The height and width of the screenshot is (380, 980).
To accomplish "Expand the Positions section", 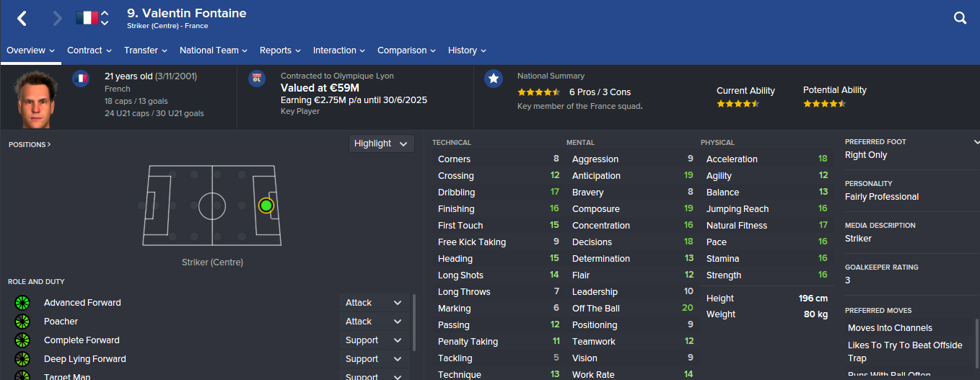I will (30, 145).
